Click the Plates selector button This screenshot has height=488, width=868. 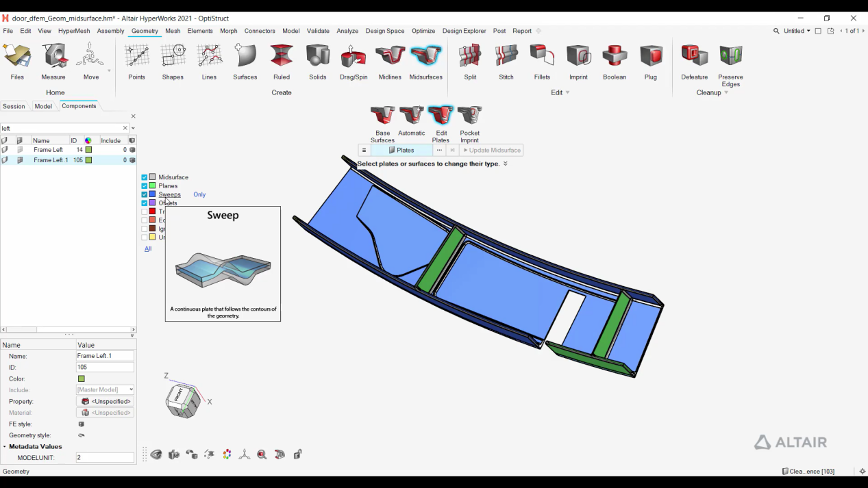(x=401, y=151)
